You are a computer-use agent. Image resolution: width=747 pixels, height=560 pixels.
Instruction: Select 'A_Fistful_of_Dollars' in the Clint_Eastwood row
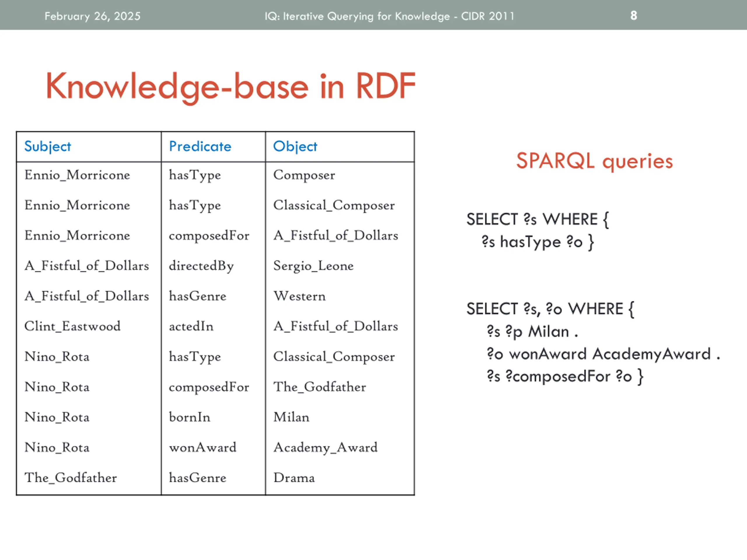[336, 326]
